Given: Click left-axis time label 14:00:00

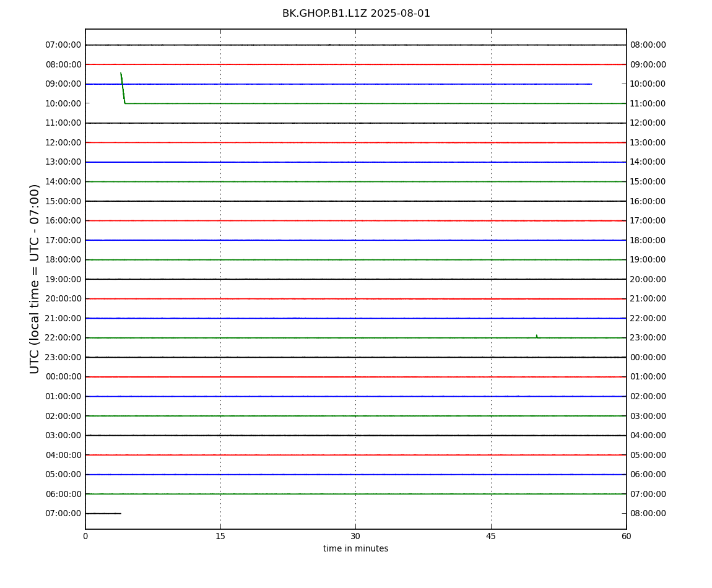Looking at the screenshot, I should point(64,181).
